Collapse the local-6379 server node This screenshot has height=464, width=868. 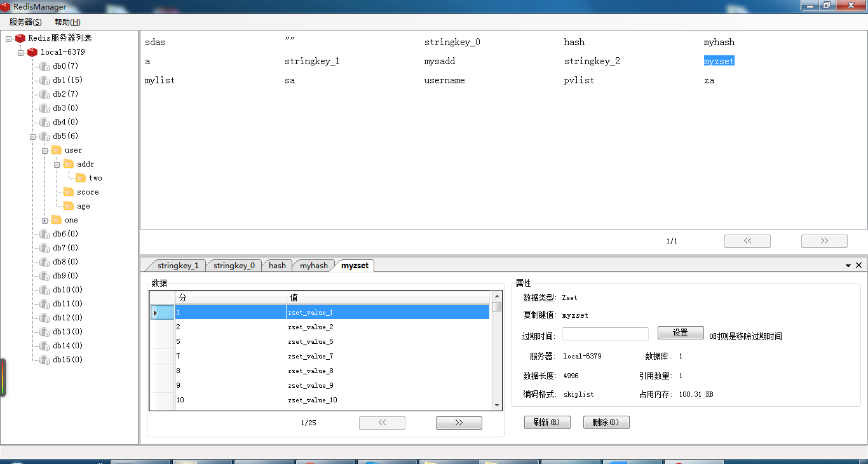(x=20, y=52)
